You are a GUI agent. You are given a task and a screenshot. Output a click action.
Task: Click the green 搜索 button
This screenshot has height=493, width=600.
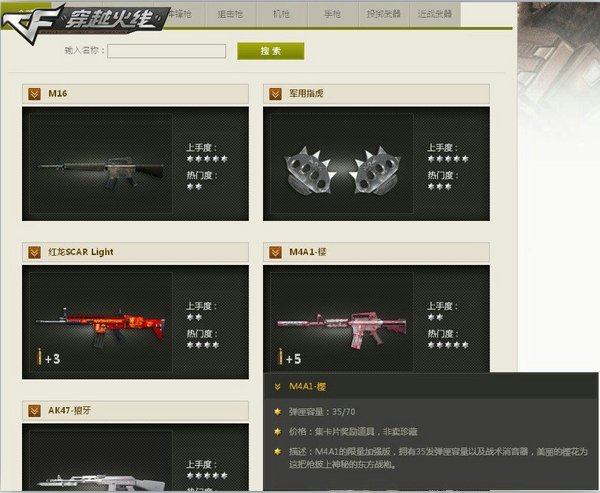click(271, 51)
